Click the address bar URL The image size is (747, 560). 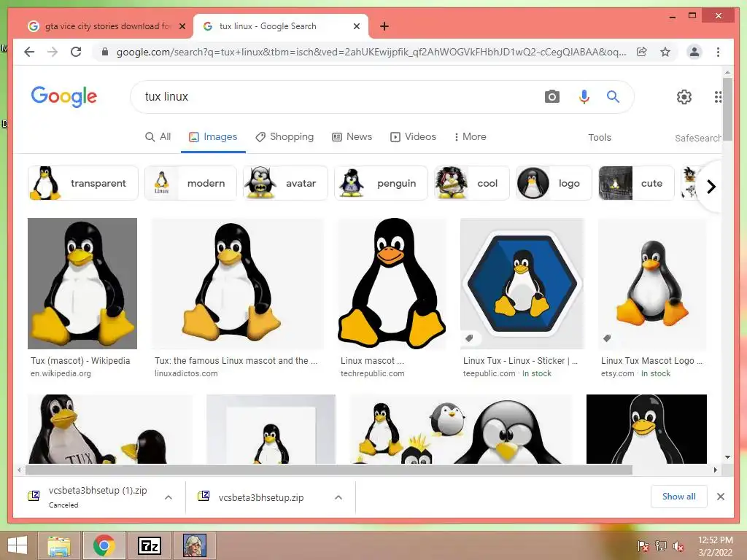pos(371,52)
